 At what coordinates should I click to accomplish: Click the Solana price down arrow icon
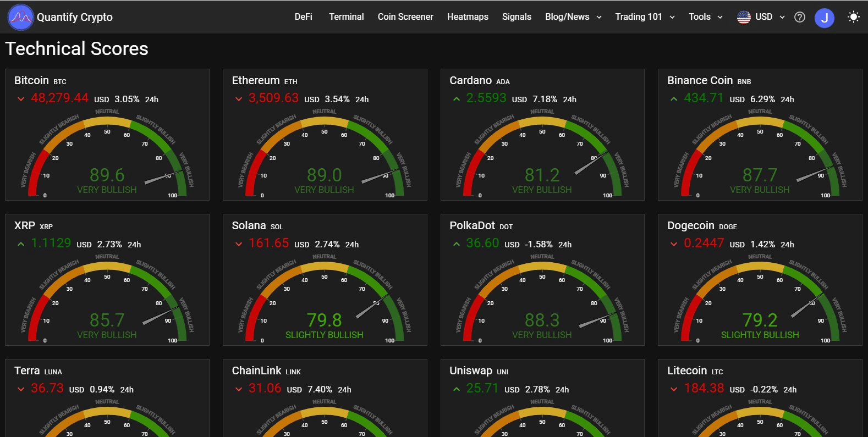click(239, 244)
